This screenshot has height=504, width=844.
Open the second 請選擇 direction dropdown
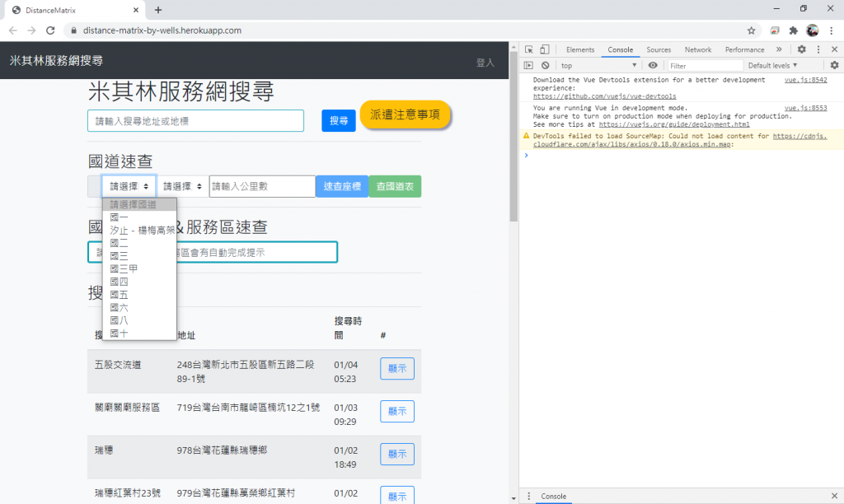[182, 186]
